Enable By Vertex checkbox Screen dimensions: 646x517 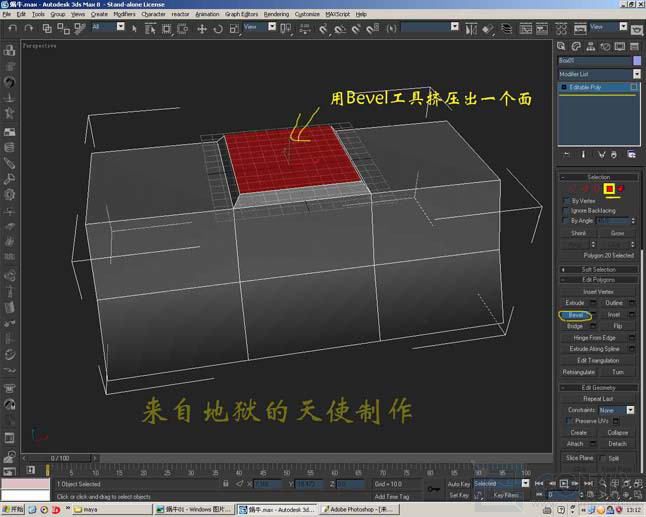point(566,201)
